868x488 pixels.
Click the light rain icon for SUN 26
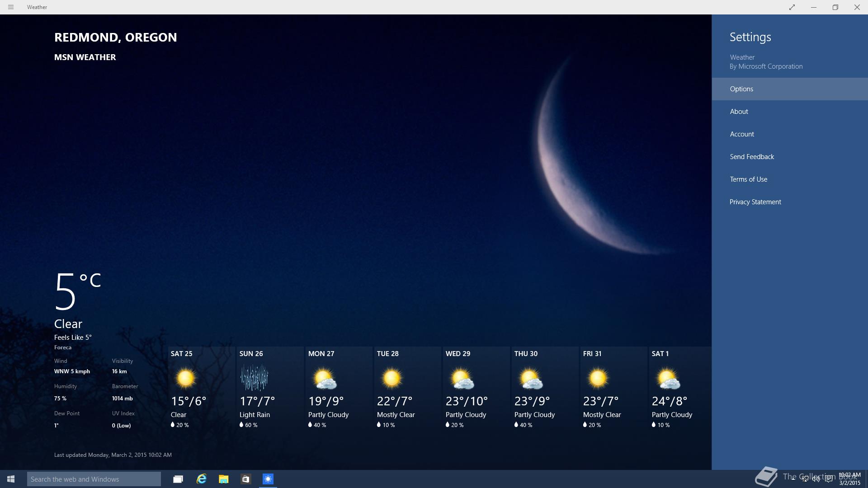[x=254, y=378]
